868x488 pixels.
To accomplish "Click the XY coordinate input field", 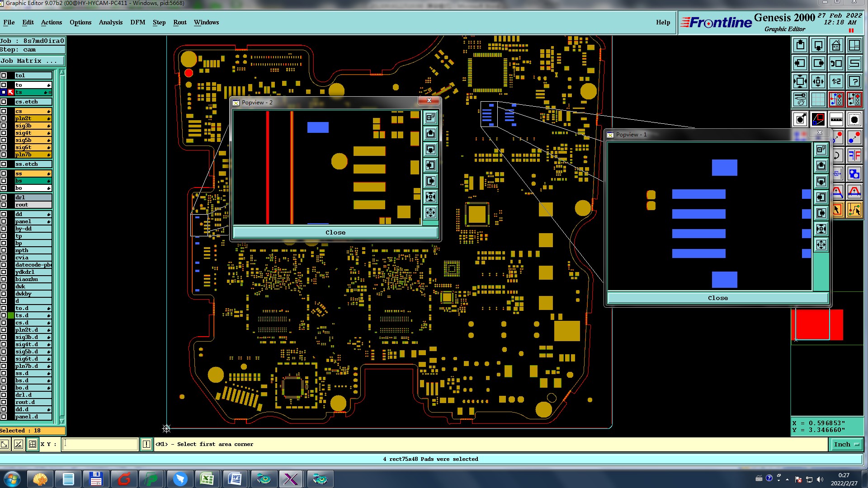I will (100, 444).
